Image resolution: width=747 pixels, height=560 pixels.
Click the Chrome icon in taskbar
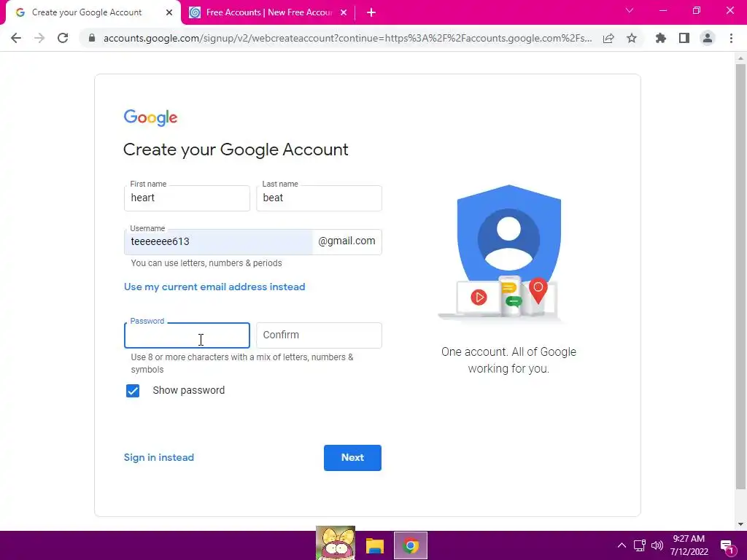[x=411, y=545]
